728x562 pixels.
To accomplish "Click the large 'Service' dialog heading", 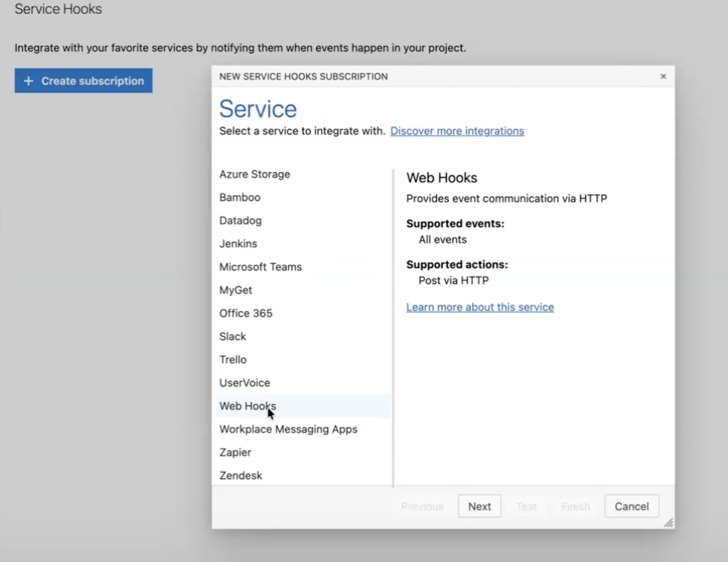I will (x=258, y=109).
